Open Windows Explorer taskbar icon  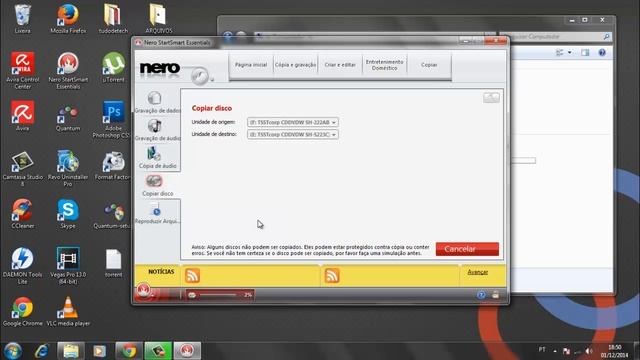71,351
